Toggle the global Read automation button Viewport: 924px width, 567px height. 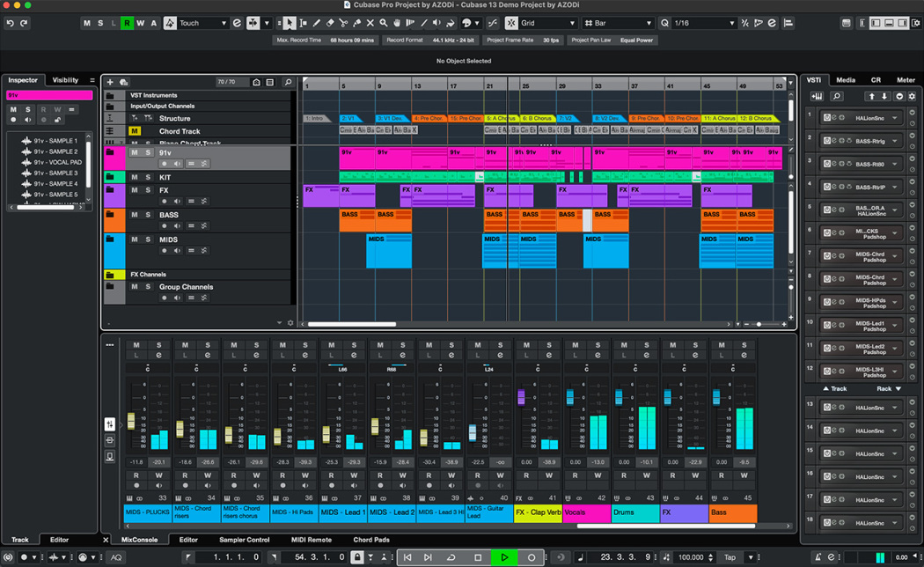click(x=127, y=23)
